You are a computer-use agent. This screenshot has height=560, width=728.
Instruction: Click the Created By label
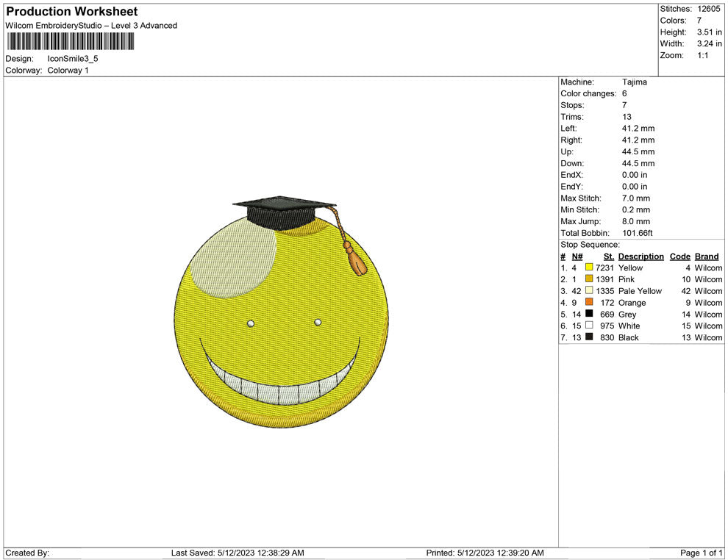pos(27,553)
